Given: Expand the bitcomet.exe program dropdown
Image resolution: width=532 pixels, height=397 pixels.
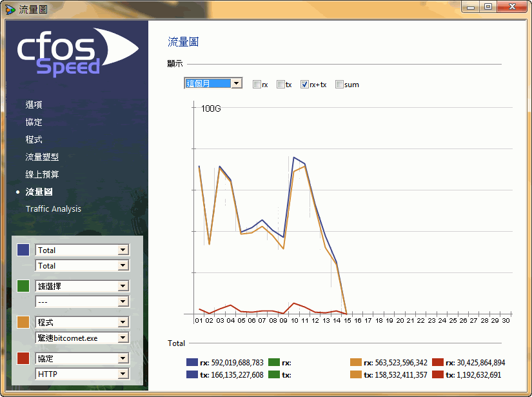Looking at the screenshot, I should click(x=123, y=338).
